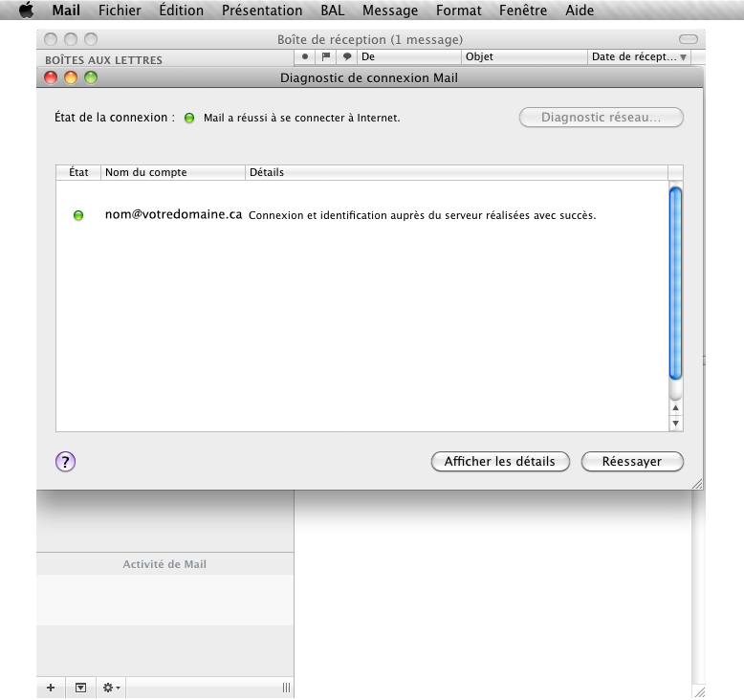Open the gear action menu

tap(111, 688)
